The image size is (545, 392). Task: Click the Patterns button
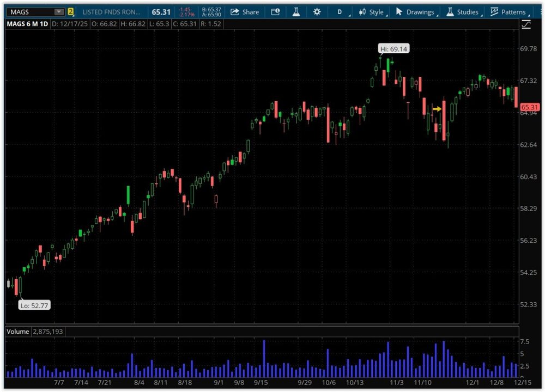click(508, 12)
